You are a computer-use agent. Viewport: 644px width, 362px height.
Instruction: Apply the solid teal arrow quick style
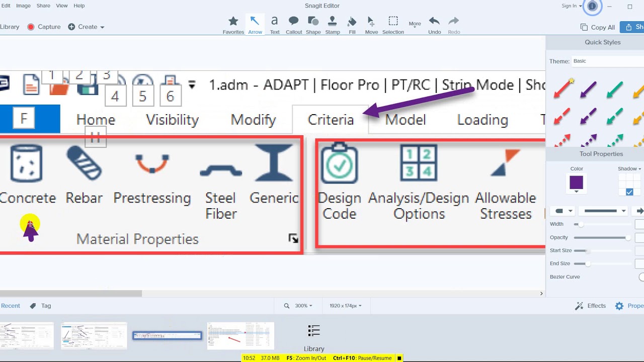(614, 90)
